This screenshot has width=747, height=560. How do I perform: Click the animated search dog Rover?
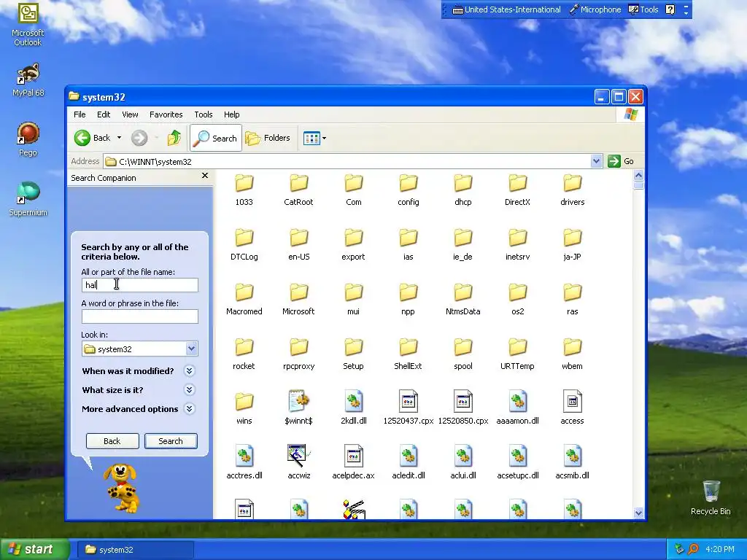[x=122, y=487]
